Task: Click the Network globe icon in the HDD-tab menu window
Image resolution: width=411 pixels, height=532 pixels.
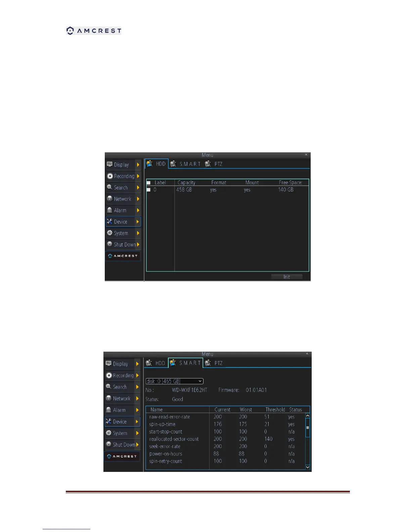Action: click(109, 198)
